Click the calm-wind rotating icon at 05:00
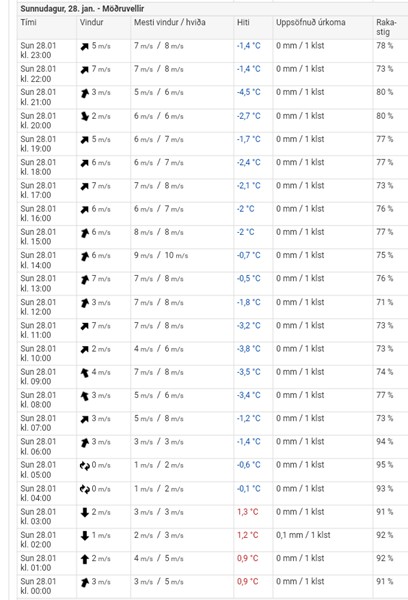The height and width of the screenshot is (600, 408). point(85,466)
